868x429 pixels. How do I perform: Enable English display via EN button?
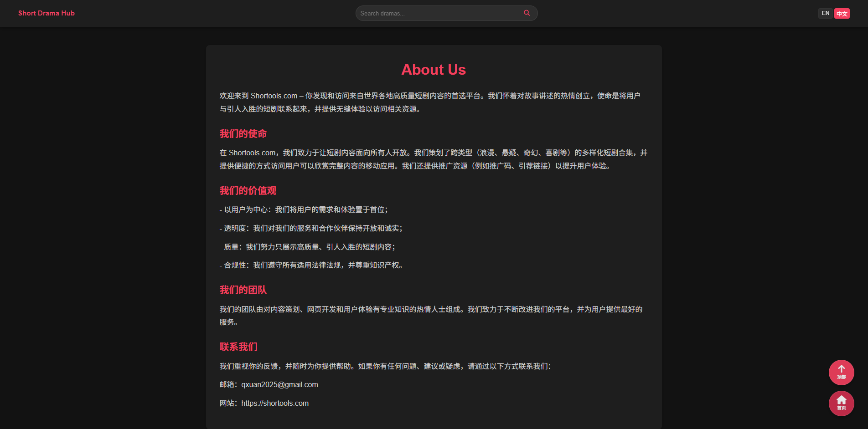coord(825,13)
